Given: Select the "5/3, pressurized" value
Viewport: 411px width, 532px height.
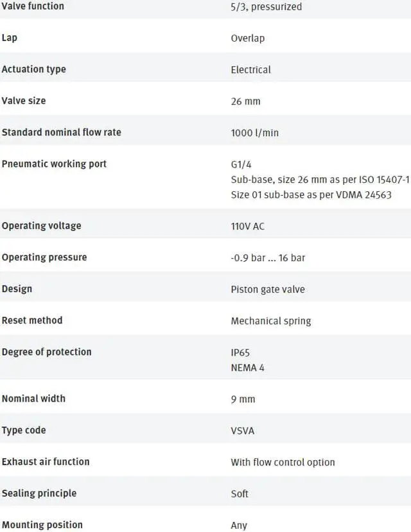Looking at the screenshot, I should click(266, 6).
